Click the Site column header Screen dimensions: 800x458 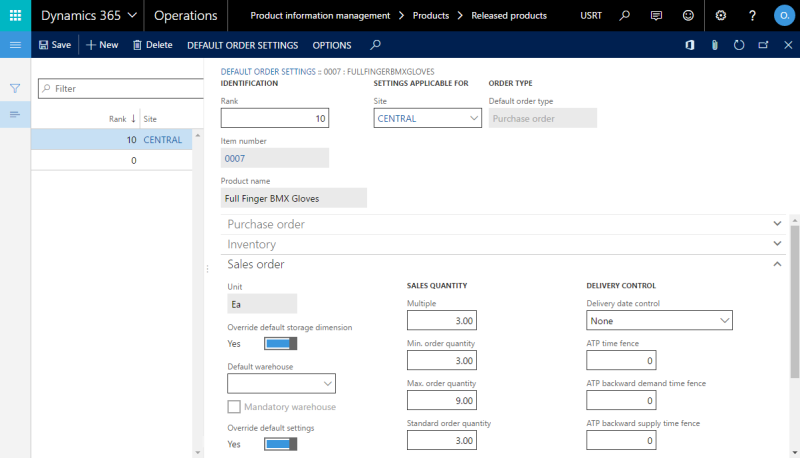point(150,119)
